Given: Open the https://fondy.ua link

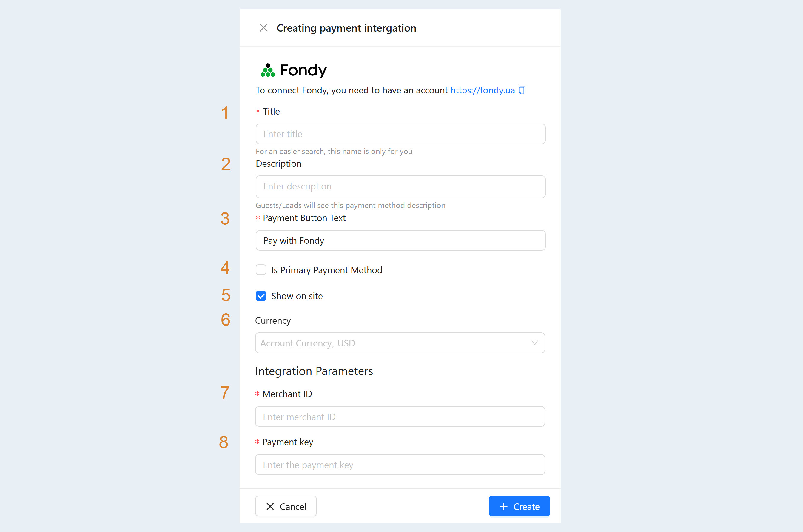Looking at the screenshot, I should point(483,90).
